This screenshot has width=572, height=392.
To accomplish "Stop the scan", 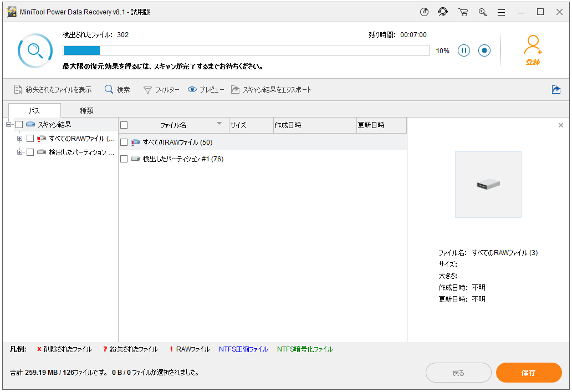I will 484,50.
